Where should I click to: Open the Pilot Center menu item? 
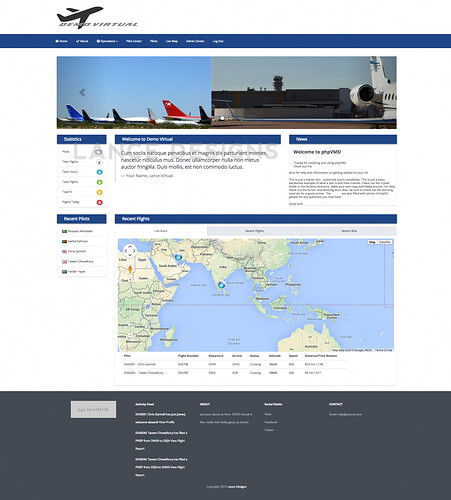[x=134, y=41]
